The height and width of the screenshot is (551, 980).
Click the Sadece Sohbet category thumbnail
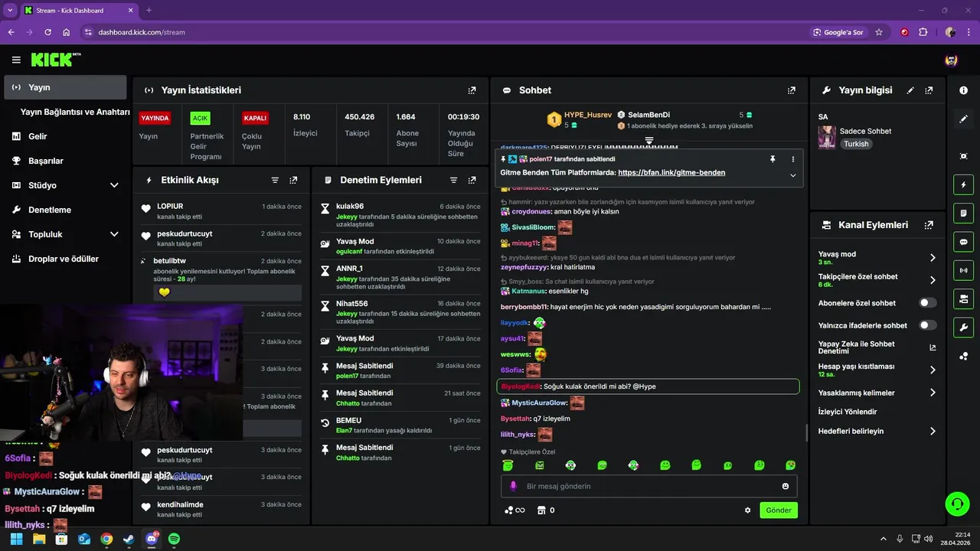pyautogui.click(x=827, y=137)
